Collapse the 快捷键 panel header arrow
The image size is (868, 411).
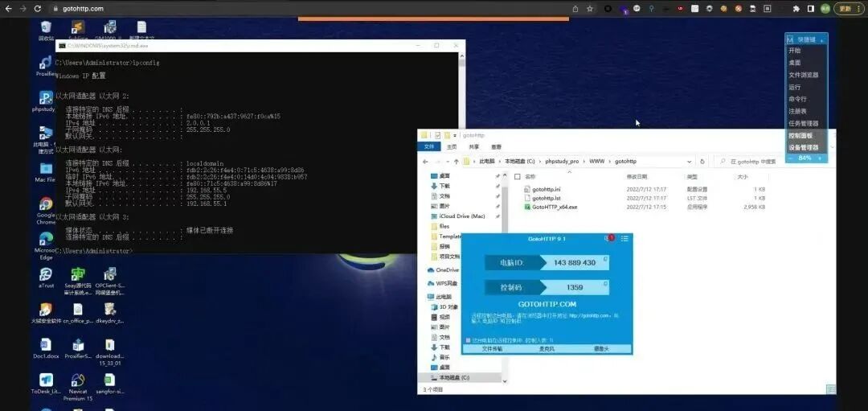point(822,40)
